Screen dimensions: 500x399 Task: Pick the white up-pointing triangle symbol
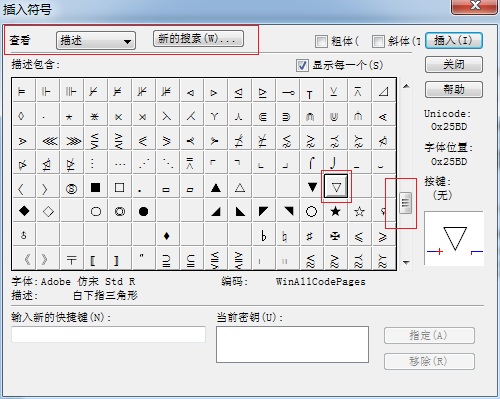(x=240, y=188)
